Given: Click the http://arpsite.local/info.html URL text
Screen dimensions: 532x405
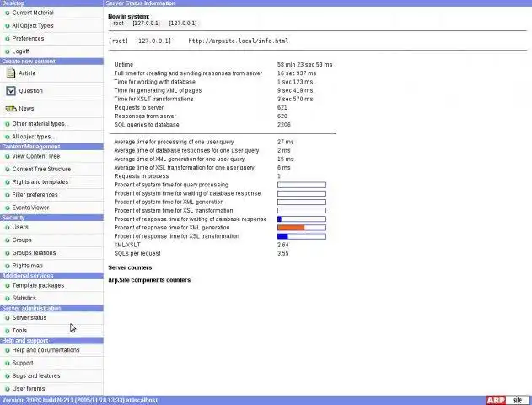Looking at the screenshot, I should 239,41.
